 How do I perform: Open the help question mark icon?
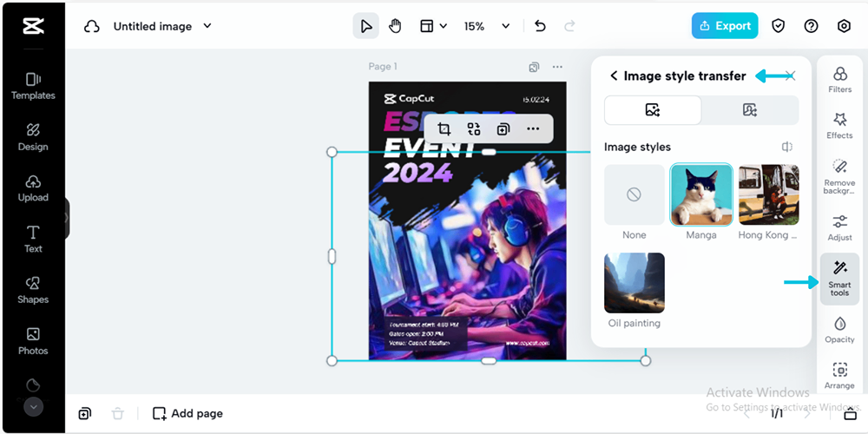[811, 26]
